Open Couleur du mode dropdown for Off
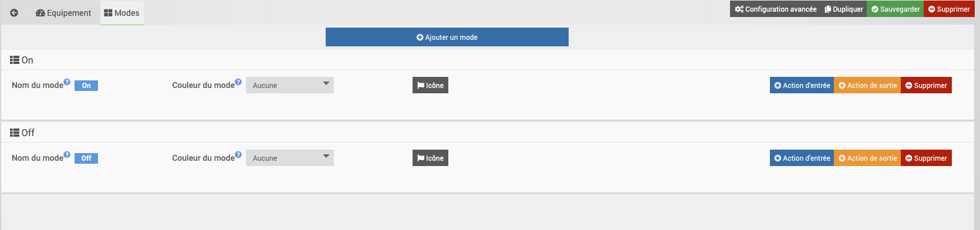This screenshot has height=230, width=980. coord(290,158)
